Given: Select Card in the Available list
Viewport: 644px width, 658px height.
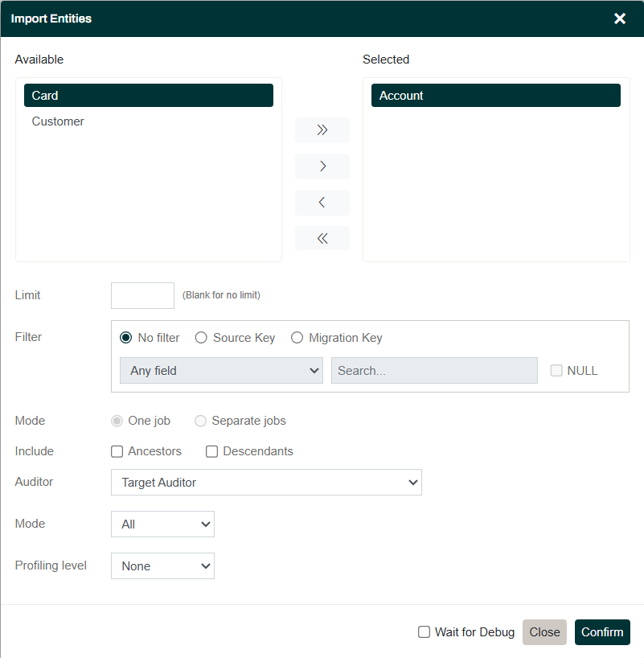Looking at the screenshot, I should 148,96.
